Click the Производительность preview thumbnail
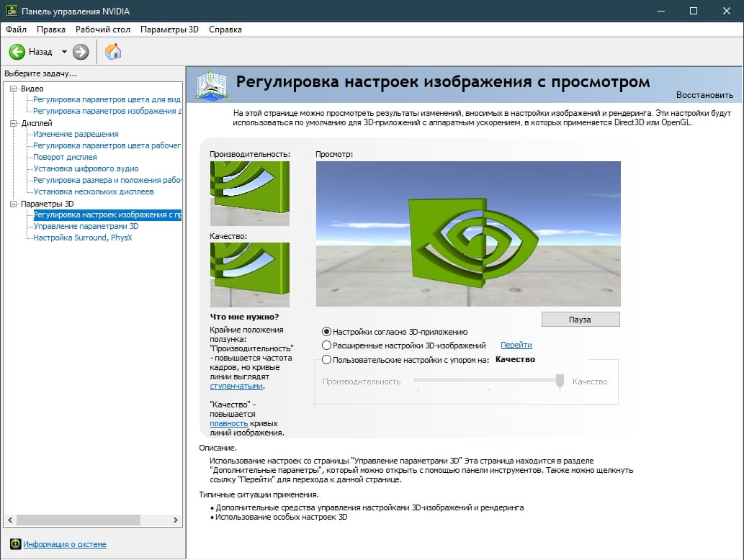Screen dimensions: 744x560 click(x=250, y=194)
